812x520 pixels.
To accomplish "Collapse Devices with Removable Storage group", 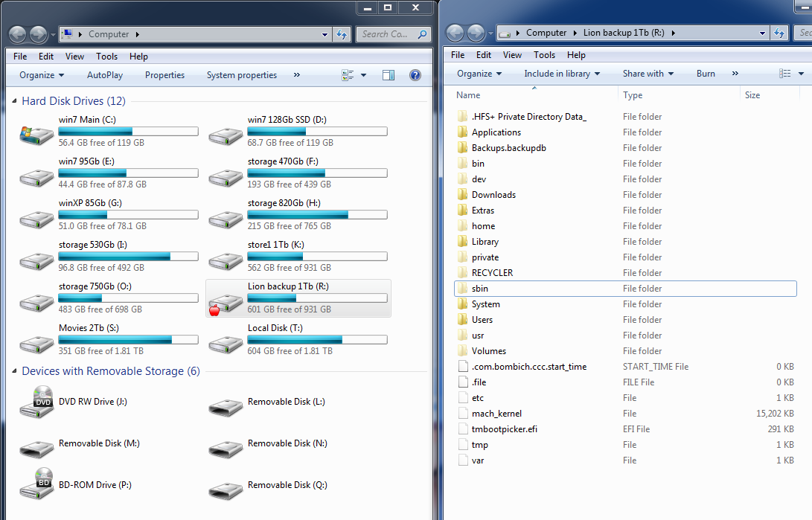I will tap(14, 371).
